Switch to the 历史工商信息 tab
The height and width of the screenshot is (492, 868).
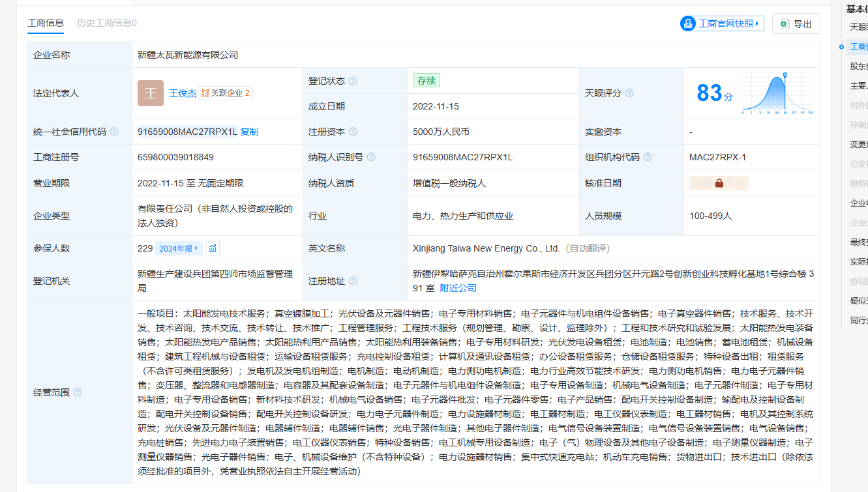[107, 23]
